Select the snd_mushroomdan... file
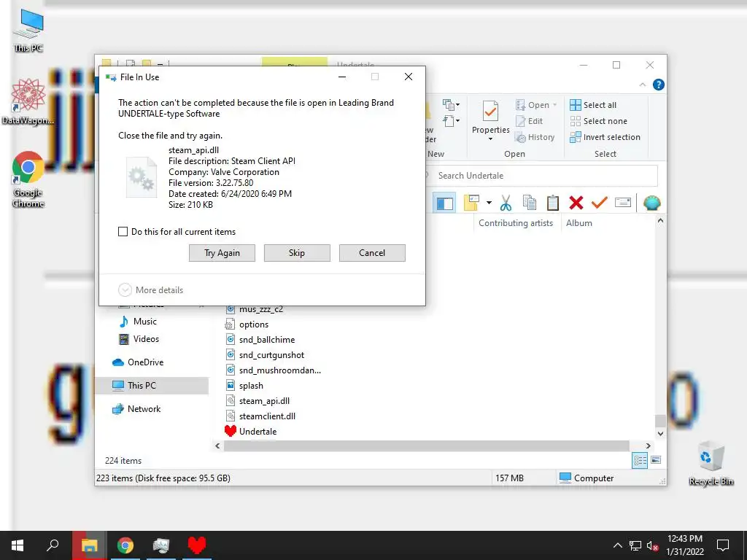Image resolution: width=747 pixels, height=560 pixels. point(274,370)
